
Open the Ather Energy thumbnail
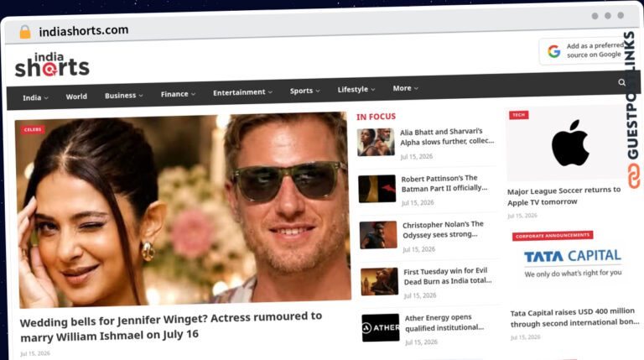click(381, 327)
